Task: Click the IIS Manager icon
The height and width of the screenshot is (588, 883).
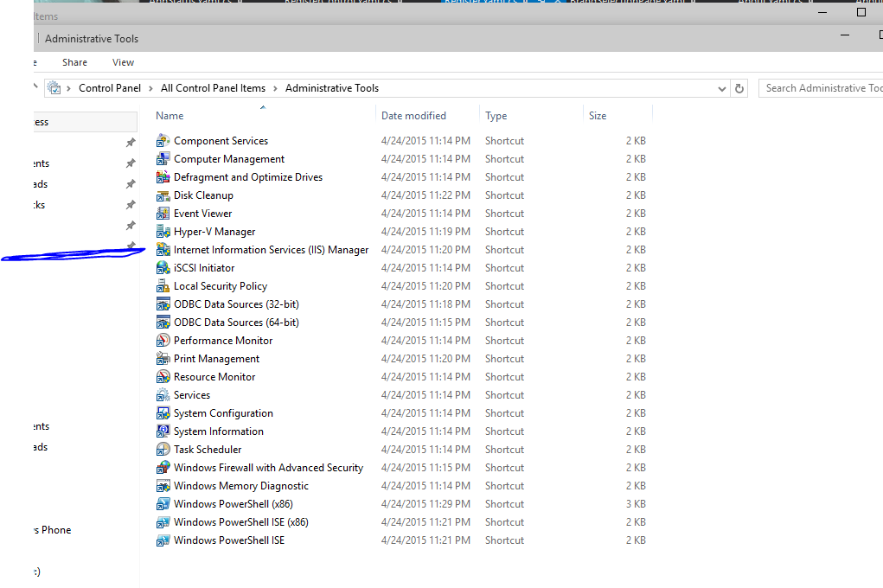Action: point(163,250)
